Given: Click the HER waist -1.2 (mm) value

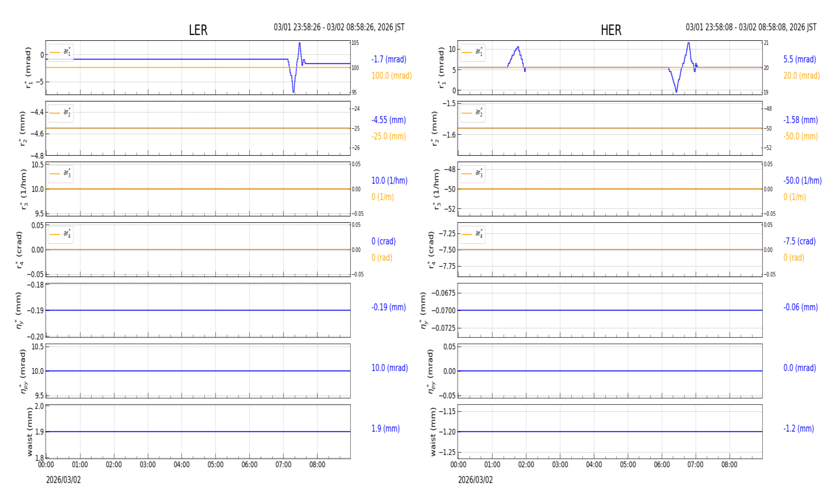Looking at the screenshot, I should 798,429.
